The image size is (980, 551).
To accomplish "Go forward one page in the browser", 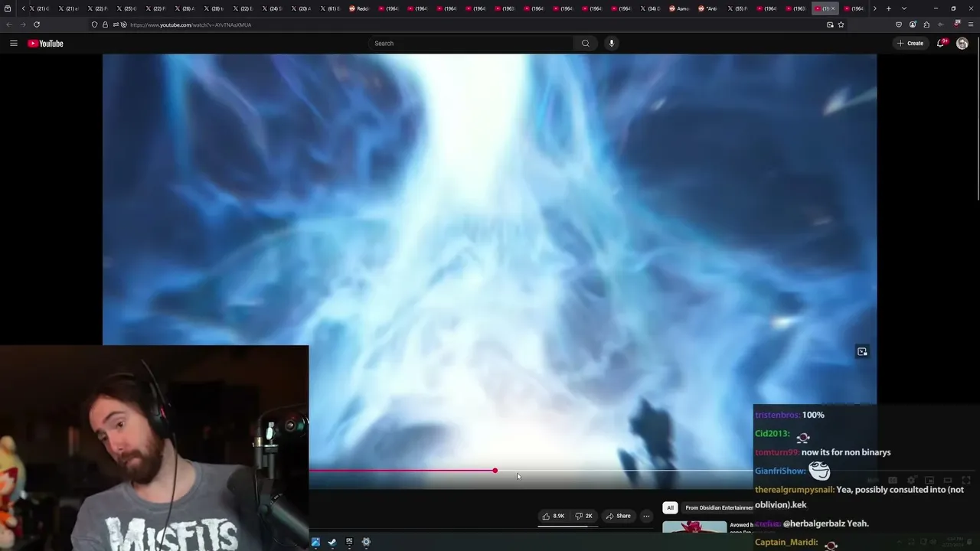I will tap(23, 24).
